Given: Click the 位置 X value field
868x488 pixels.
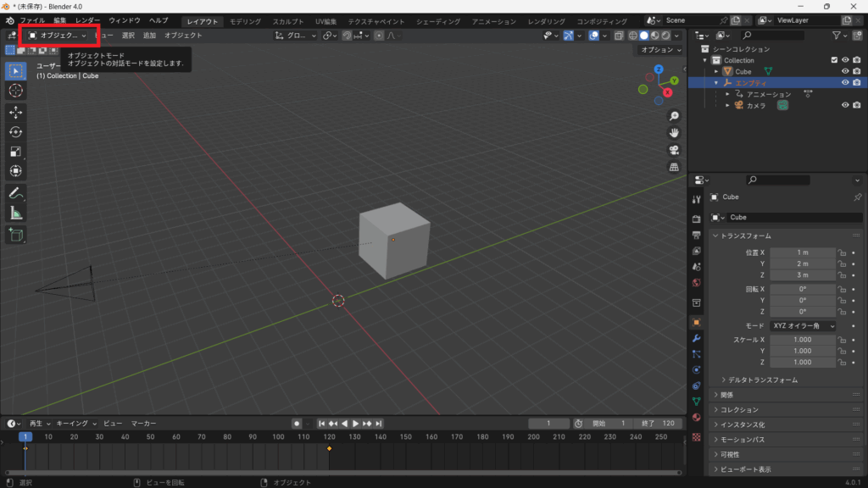Looking at the screenshot, I should click(803, 252).
